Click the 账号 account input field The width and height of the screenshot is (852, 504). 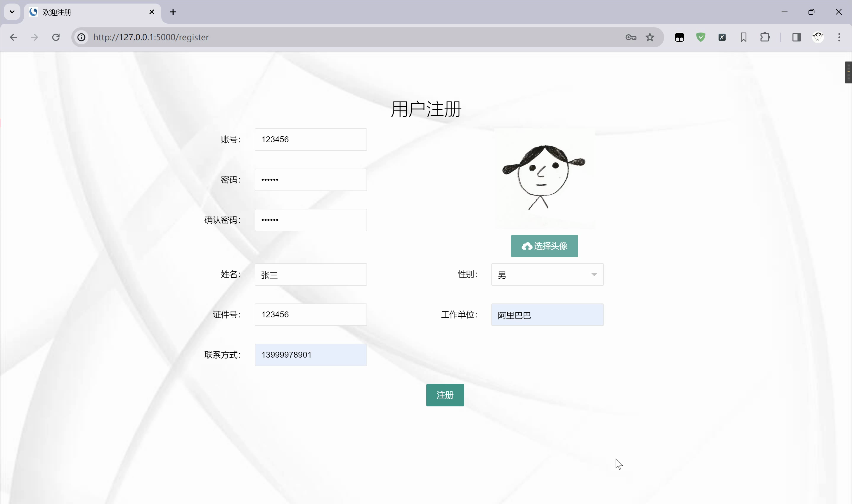pyautogui.click(x=310, y=140)
